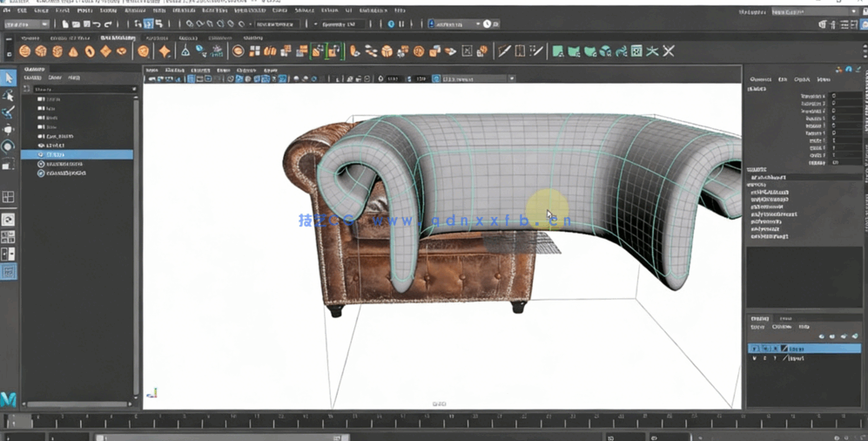Click the highlighted display layer row
Viewport: 868px width, 441px height.
point(804,349)
